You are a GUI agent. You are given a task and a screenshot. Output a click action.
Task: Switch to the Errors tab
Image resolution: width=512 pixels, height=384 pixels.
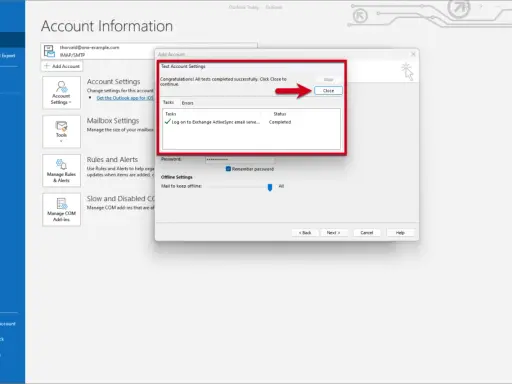point(187,103)
